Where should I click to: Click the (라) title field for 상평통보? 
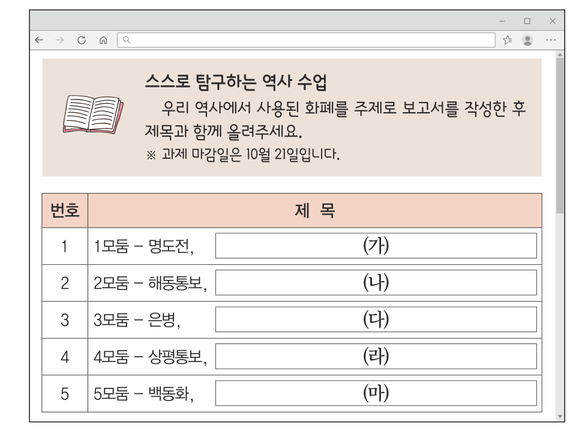376,356
